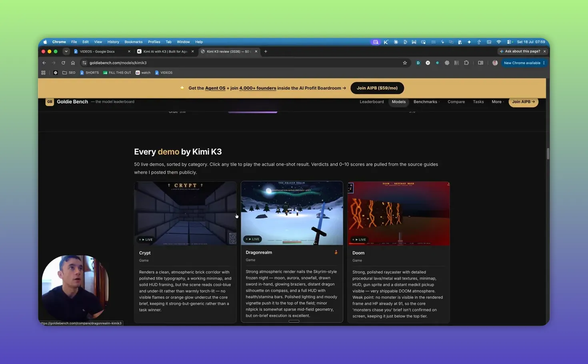Open the Extensions puzzle-piece icon
Image resolution: width=588 pixels, height=364 pixels.
coord(466,63)
